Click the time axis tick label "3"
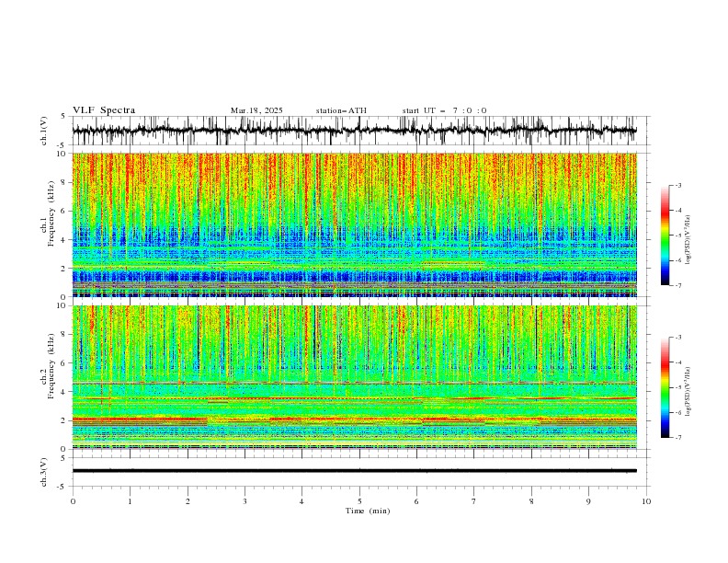Viewport: 728px width, 563px height. tap(245, 501)
